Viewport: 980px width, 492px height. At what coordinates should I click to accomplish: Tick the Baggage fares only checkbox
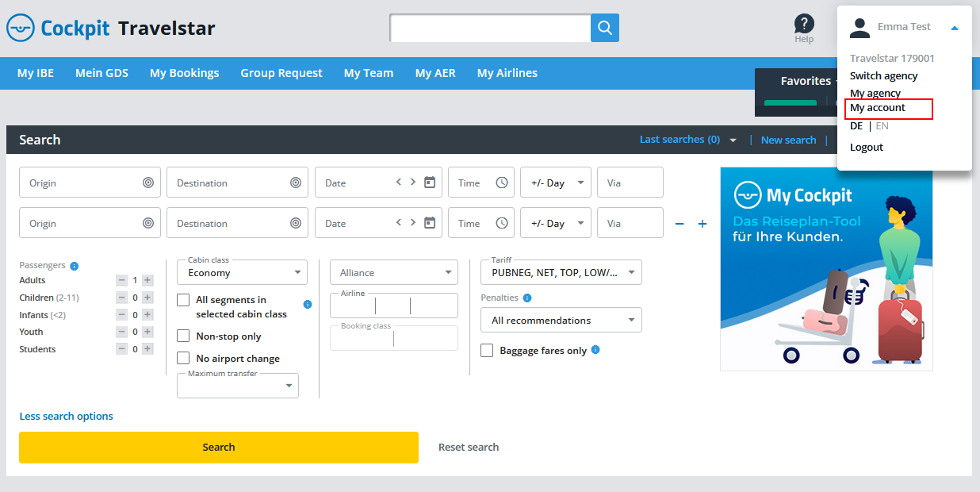click(487, 350)
